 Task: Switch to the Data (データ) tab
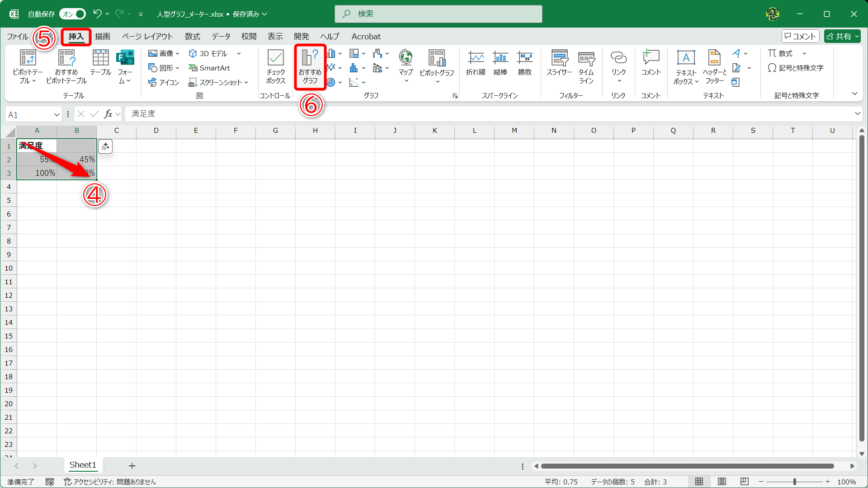pos(221,37)
